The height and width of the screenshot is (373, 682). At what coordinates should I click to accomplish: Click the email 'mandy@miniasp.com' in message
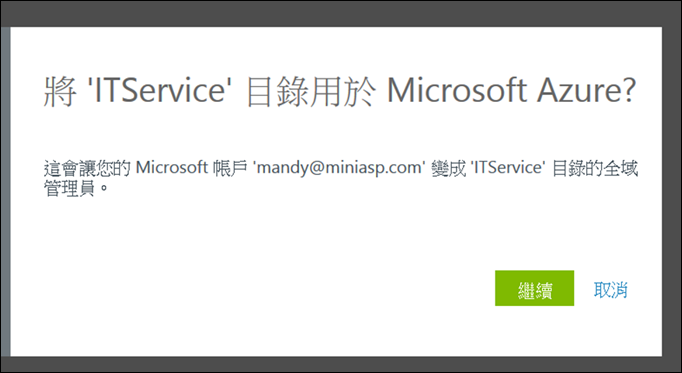(x=340, y=168)
